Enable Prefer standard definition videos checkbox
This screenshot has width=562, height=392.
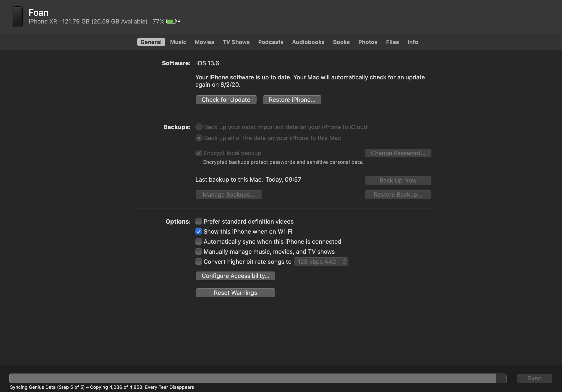[199, 222]
